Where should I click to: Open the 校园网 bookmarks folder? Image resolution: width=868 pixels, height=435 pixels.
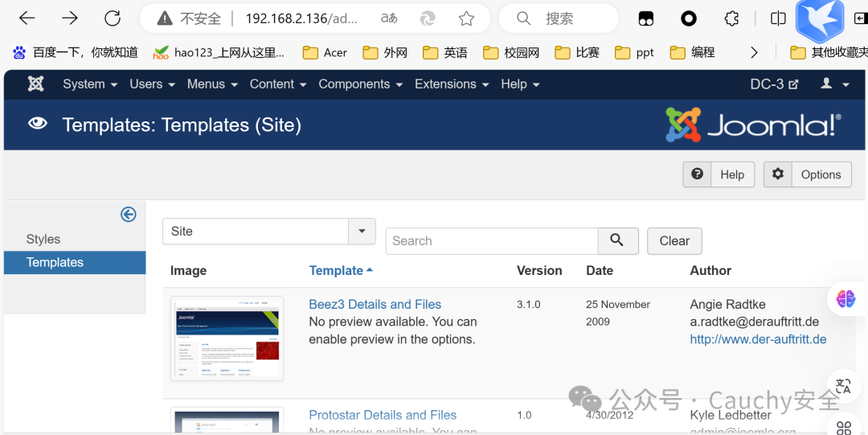click(511, 52)
